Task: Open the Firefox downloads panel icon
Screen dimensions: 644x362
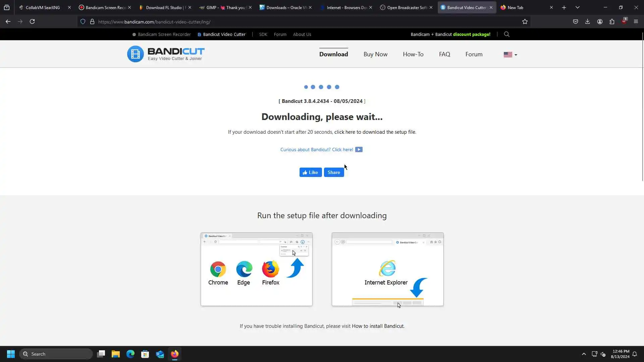Action: coord(587,22)
